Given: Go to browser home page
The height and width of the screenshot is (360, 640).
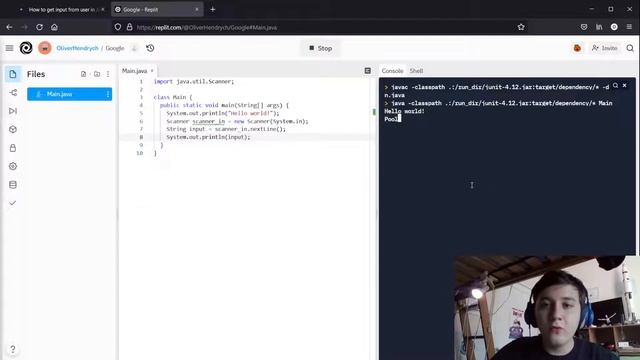Looking at the screenshot, I should point(54,27).
